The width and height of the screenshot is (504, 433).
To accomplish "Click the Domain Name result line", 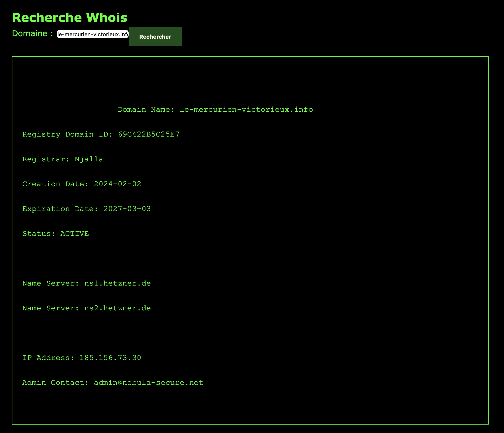I will [215, 109].
